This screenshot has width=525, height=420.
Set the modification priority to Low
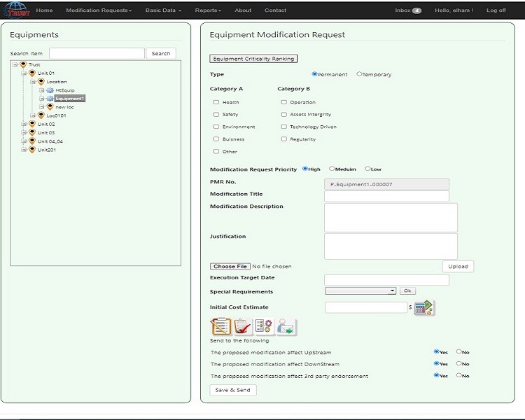[x=367, y=169]
